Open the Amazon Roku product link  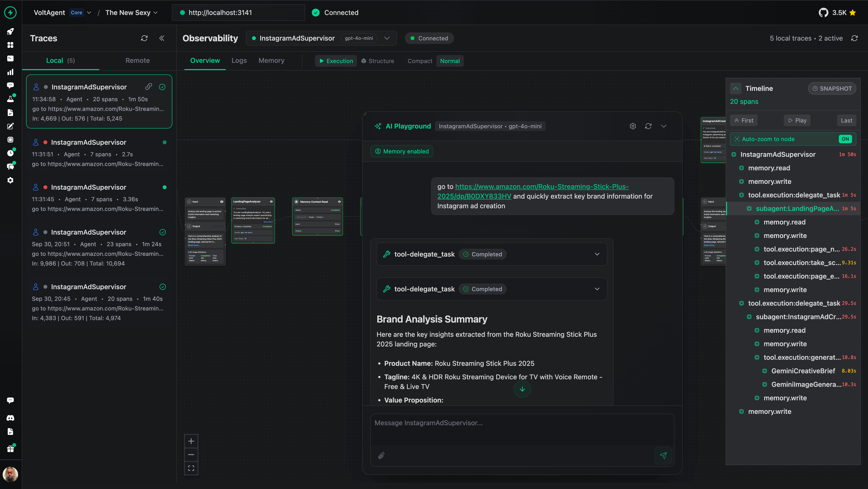coord(541,187)
